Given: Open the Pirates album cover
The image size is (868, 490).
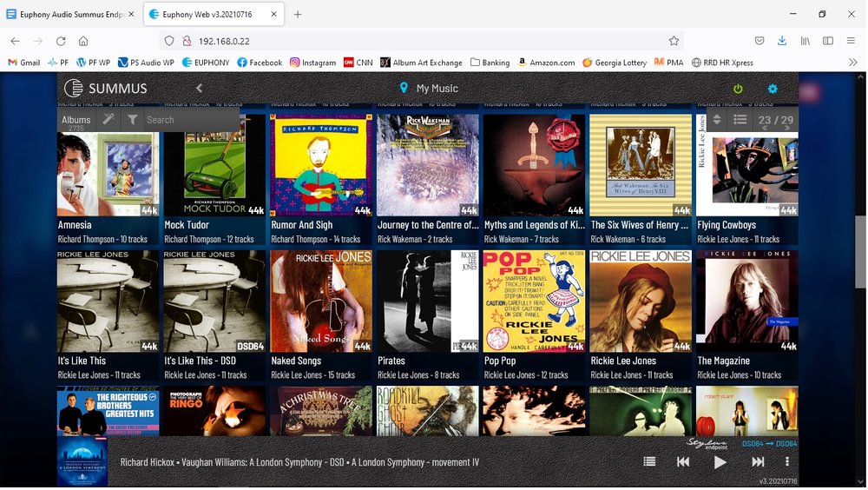Looking at the screenshot, I should tap(428, 301).
